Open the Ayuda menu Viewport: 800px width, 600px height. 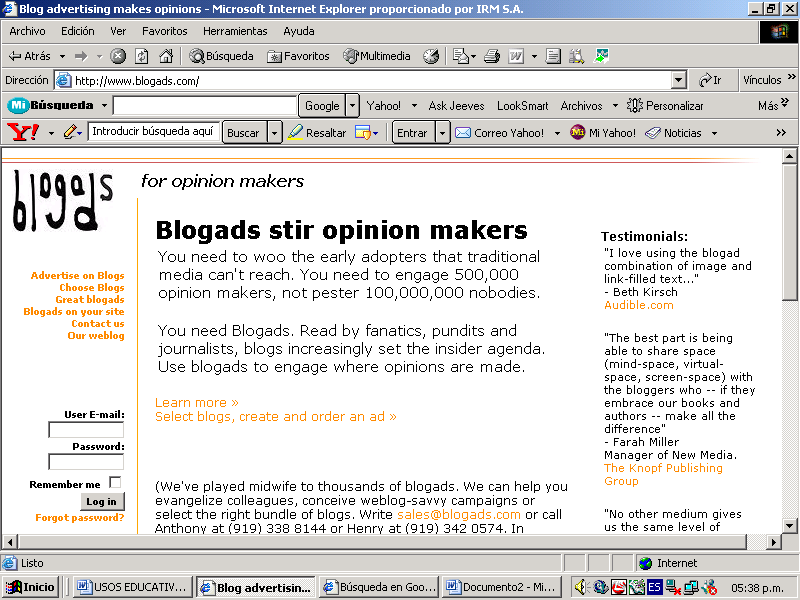click(x=298, y=31)
